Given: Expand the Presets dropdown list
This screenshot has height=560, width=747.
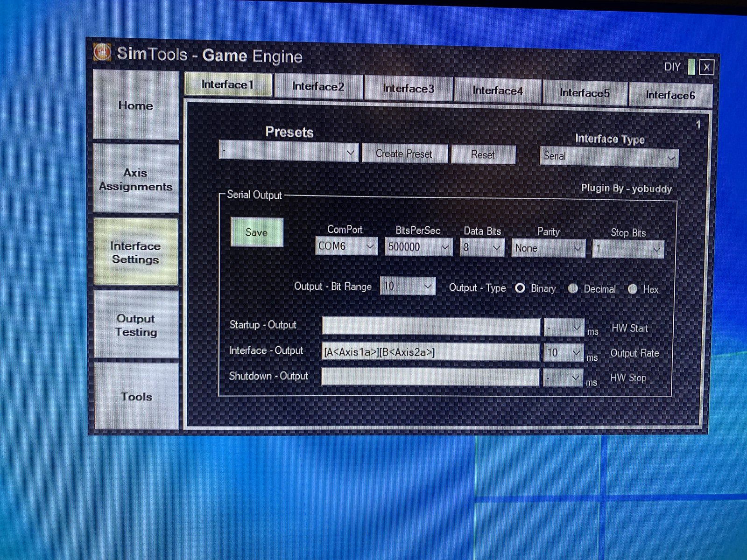Looking at the screenshot, I should [x=289, y=153].
